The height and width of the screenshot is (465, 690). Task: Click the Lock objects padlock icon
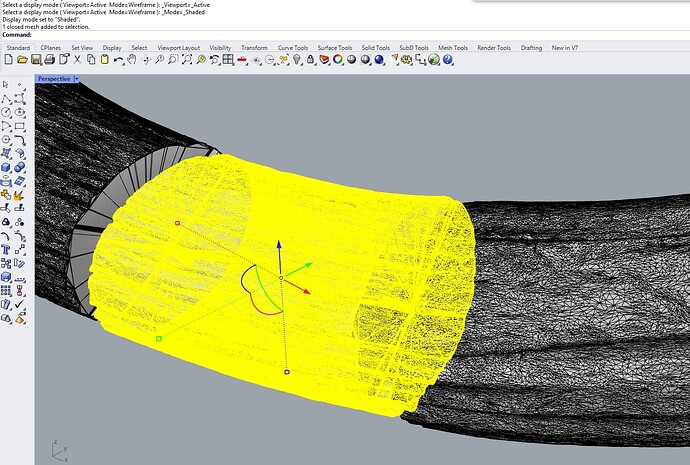[311, 59]
